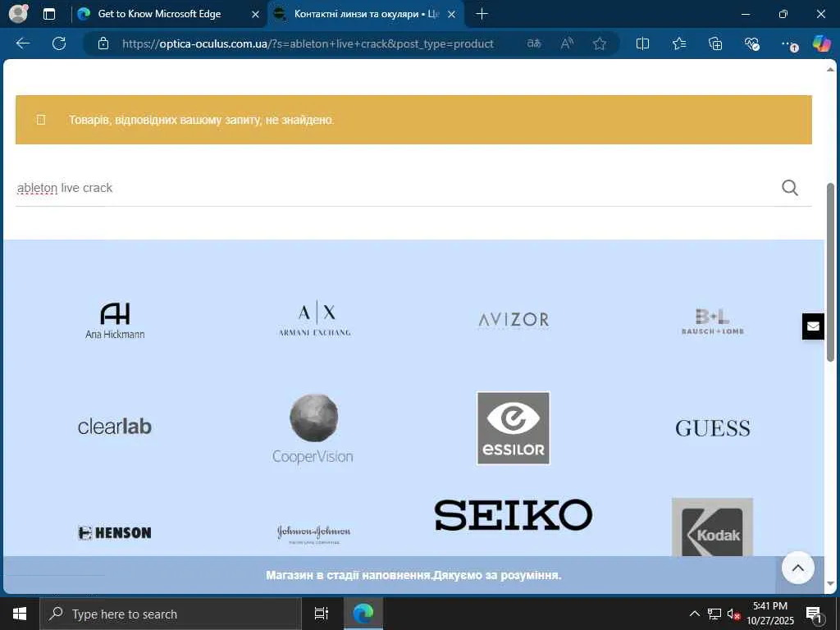Open Settings and more menu

tap(788, 43)
